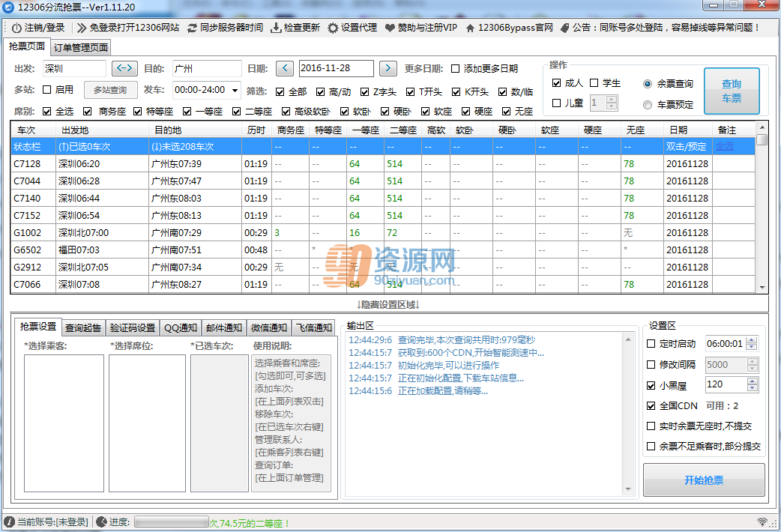Viewport: 781px width, 532px height.
Task: Select the 余票查询 radio button
Action: [x=648, y=84]
